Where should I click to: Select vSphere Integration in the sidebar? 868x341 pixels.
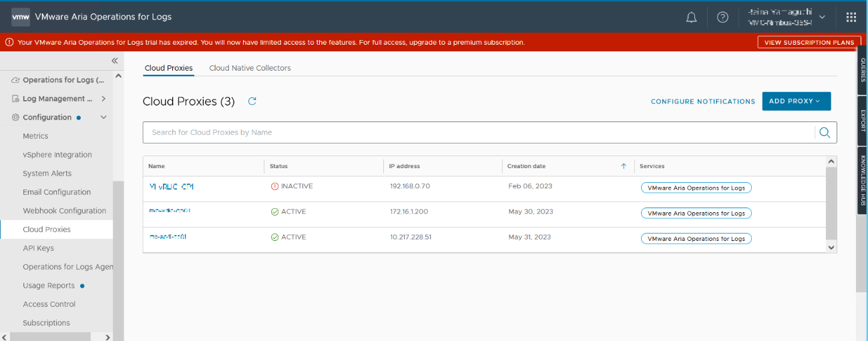click(x=57, y=155)
